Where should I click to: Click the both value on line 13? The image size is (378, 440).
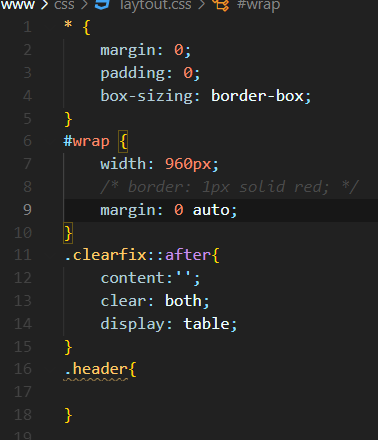click(183, 301)
